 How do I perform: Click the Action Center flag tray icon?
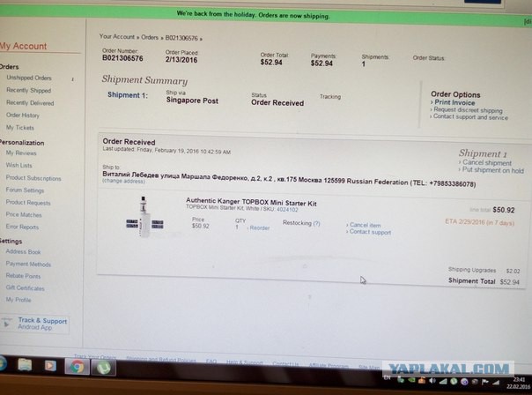485,382
